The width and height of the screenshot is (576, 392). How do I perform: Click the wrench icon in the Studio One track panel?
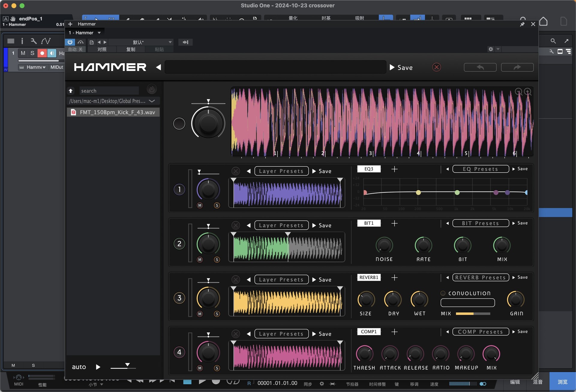coord(33,41)
